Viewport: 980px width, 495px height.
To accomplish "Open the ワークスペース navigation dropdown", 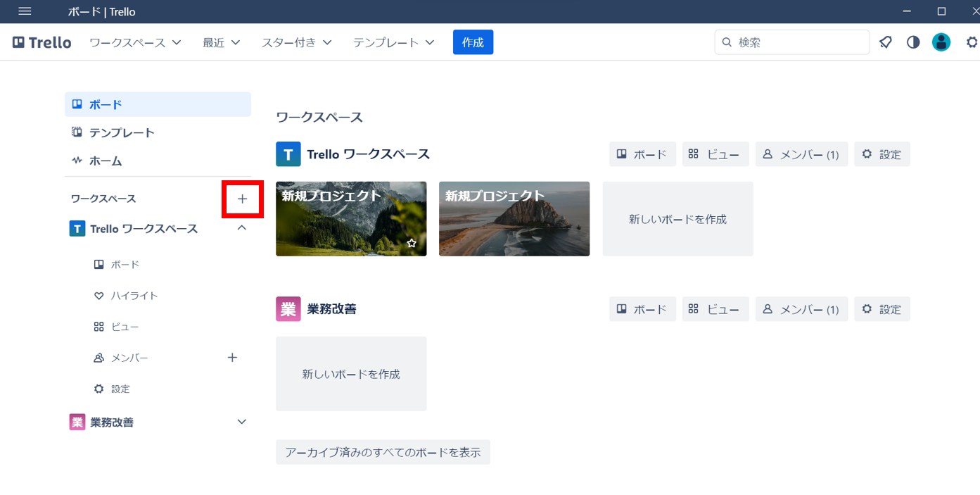I will pyautogui.click(x=135, y=42).
